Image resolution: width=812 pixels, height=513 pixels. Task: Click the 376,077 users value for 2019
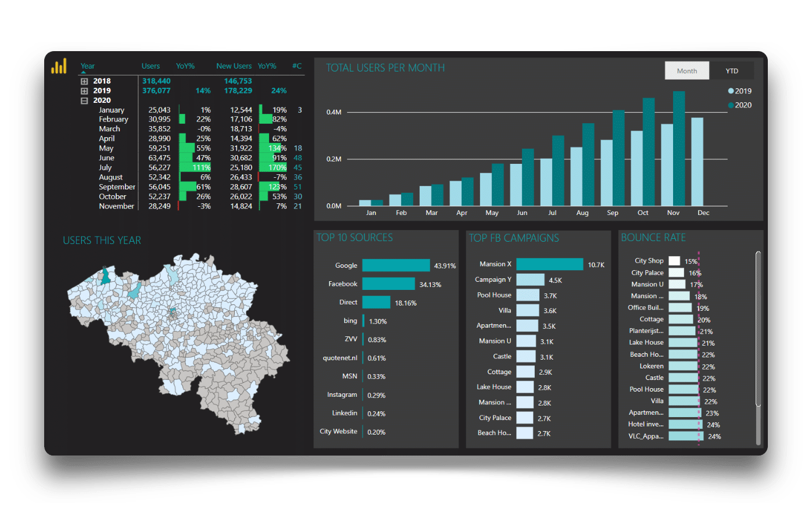pyautogui.click(x=156, y=91)
